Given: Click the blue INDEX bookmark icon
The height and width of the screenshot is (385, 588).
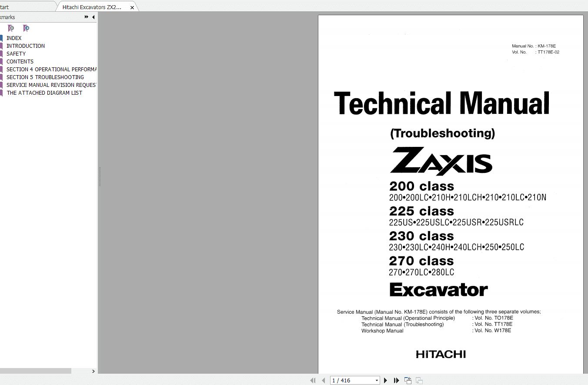Looking at the screenshot, I should click(1, 38).
